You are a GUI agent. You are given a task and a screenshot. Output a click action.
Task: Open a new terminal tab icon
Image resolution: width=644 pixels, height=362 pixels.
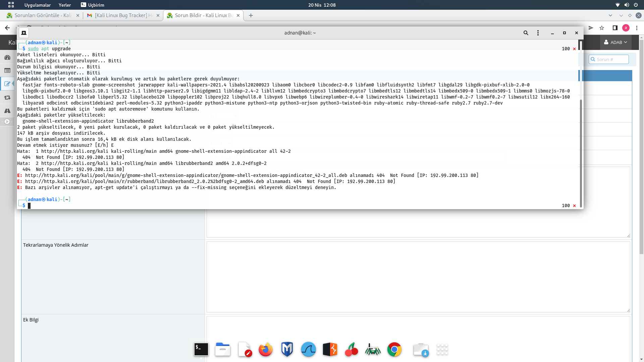click(x=24, y=33)
